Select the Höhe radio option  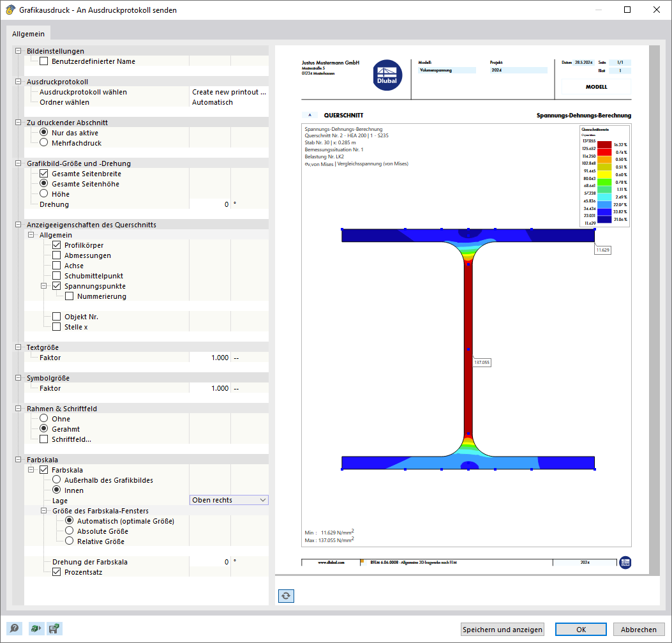tap(43, 193)
